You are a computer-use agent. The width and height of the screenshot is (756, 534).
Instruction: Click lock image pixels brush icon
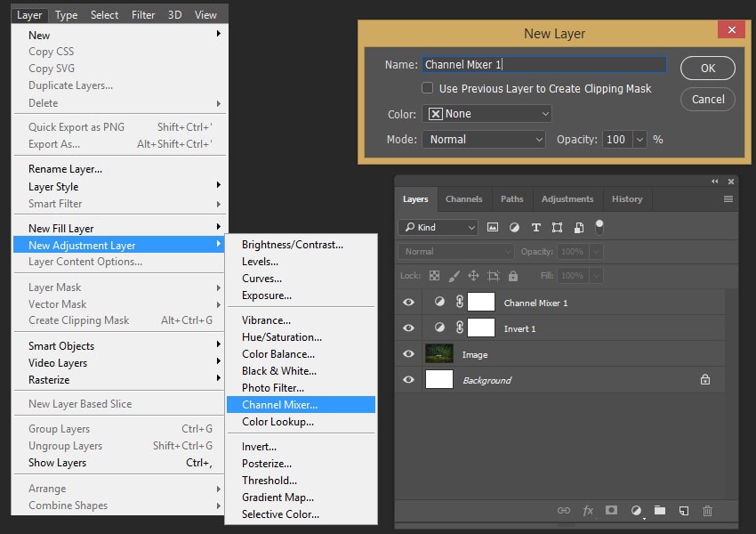(454, 275)
